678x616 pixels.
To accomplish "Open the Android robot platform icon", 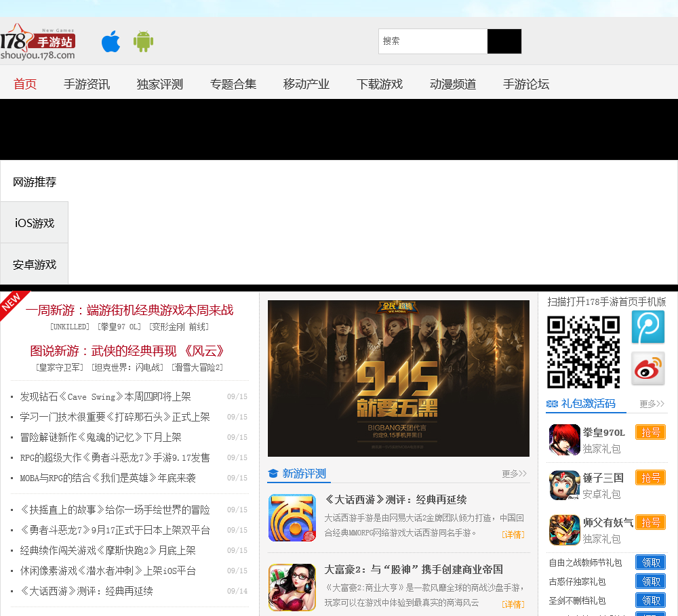I will coord(143,41).
